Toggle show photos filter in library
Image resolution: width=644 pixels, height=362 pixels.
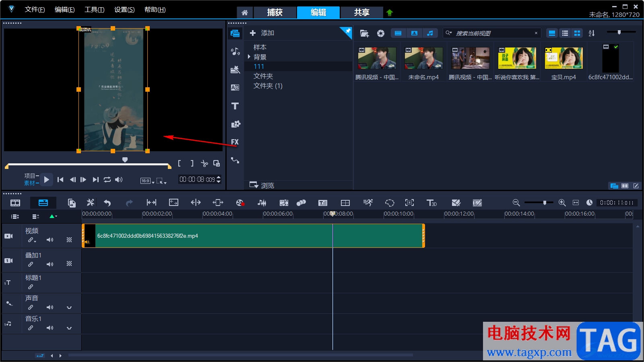[414, 33]
